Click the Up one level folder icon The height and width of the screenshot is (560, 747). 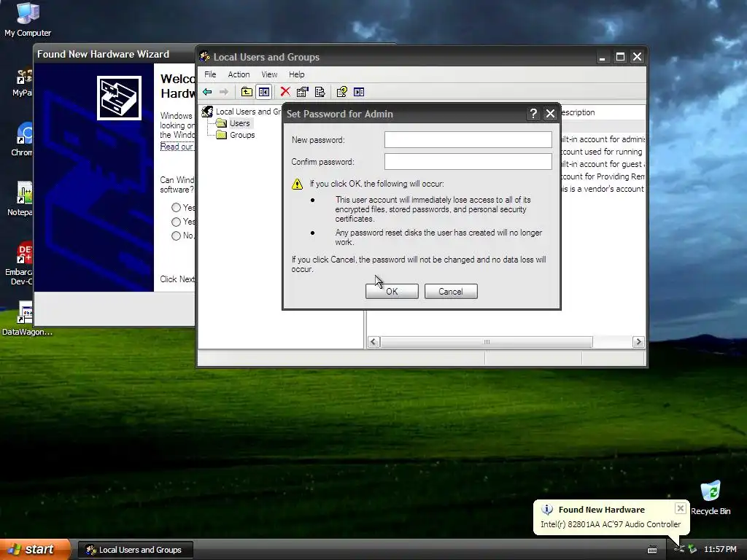click(247, 92)
